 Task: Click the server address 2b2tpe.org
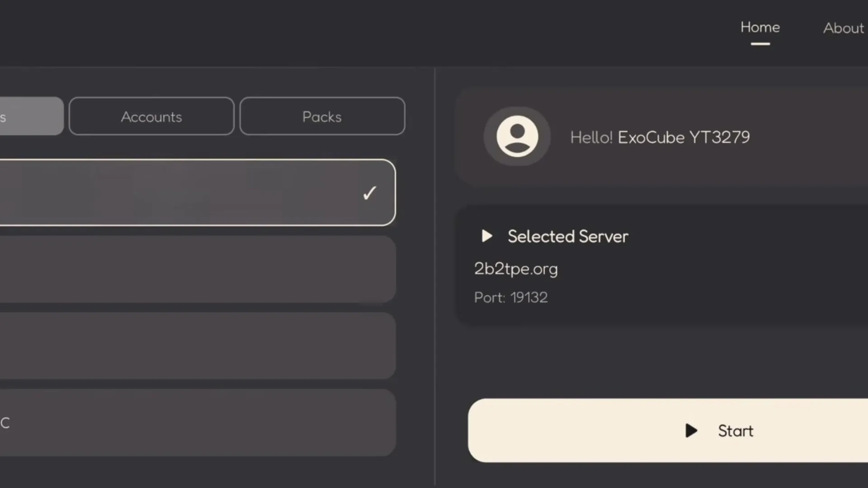coord(516,269)
